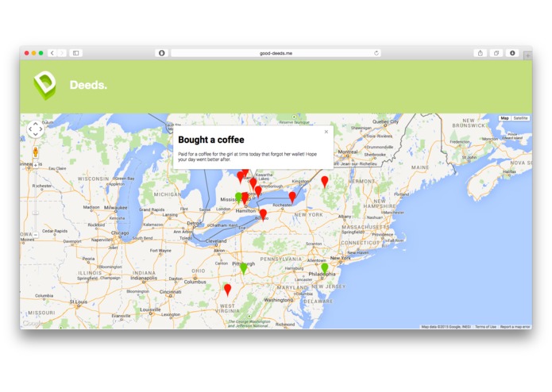Close the Bought a coffee popup
This screenshot has width=552, height=392.
(x=326, y=132)
